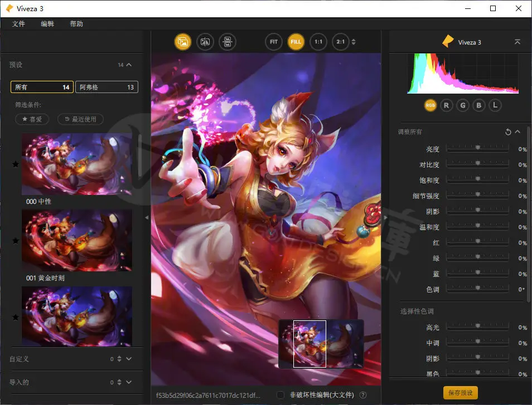Open help icon next to 非破坏性编辑
532x405 pixels.
click(x=362, y=395)
